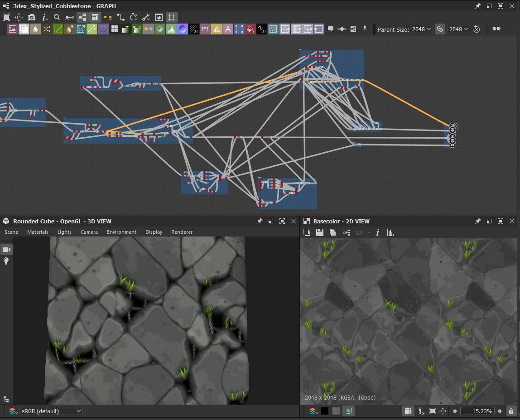Add a Blend node from the toolbar

[24, 29]
